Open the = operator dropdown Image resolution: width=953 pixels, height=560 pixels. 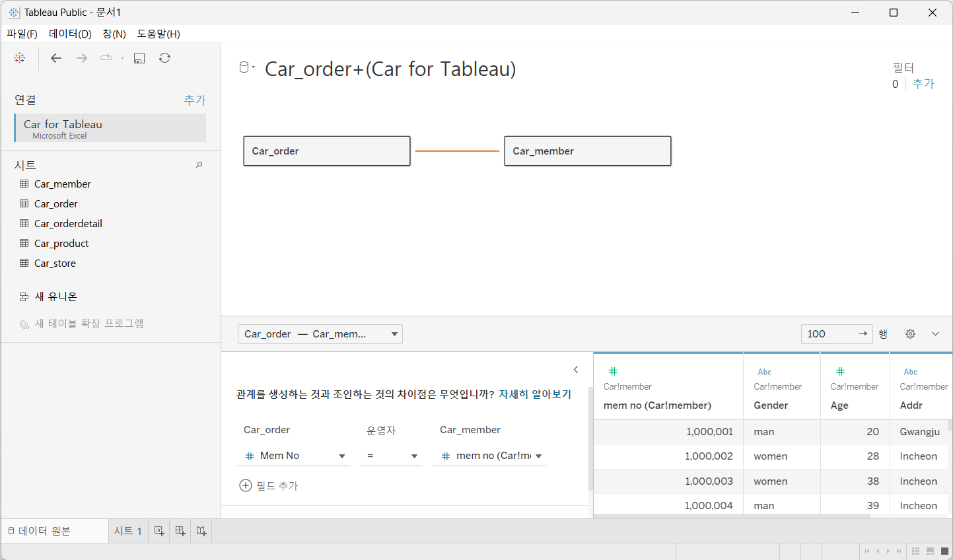392,456
